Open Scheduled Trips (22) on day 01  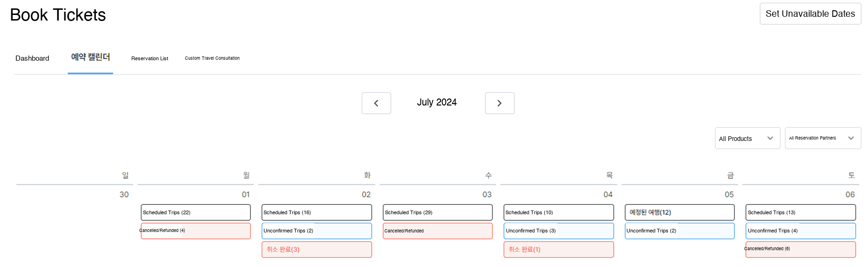[x=195, y=212]
